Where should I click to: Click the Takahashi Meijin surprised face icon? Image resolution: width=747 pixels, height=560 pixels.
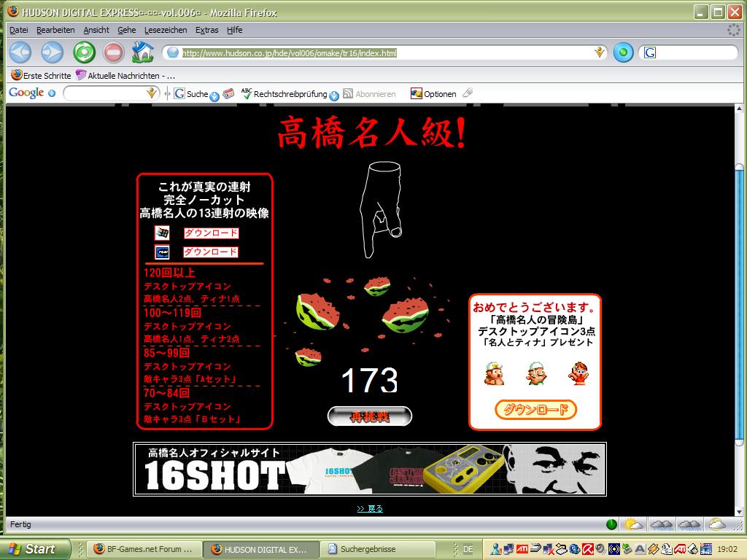point(494,373)
